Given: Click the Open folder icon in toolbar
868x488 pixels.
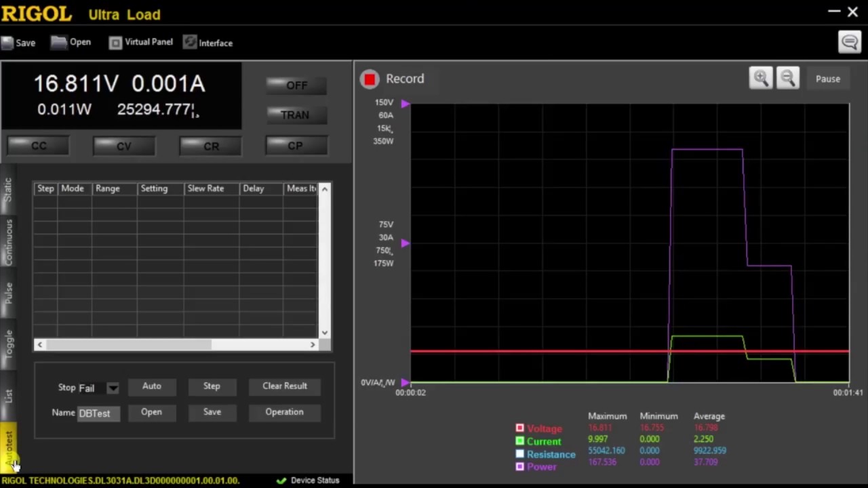Looking at the screenshot, I should coord(59,42).
